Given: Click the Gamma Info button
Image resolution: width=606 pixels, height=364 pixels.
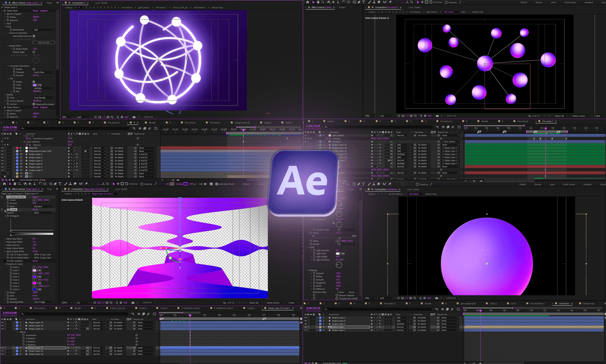Looking at the screenshot, I should [44, 43].
